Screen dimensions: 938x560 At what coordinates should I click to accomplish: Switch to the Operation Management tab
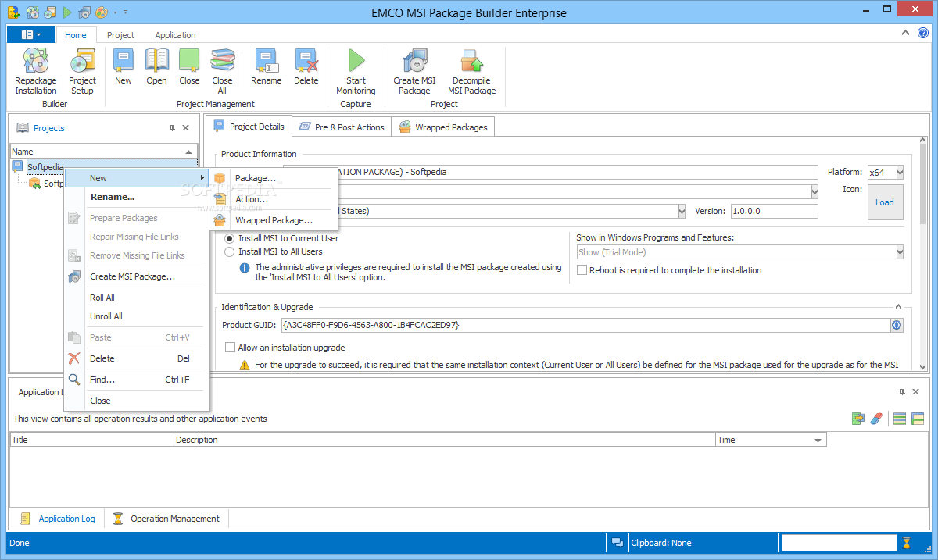(x=166, y=518)
